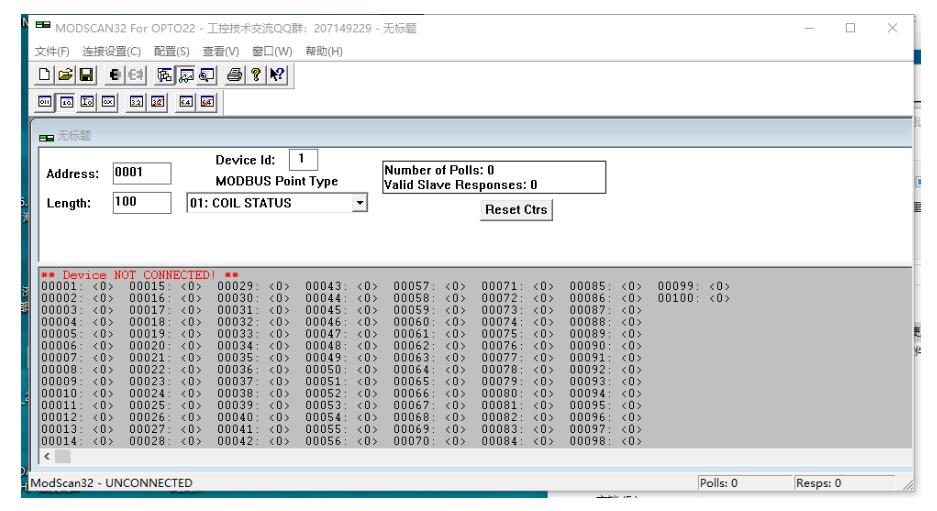This screenshot has width=937, height=511.
Task: Select the red swapped 32-bit float icon
Action: click(x=157, y=102)
